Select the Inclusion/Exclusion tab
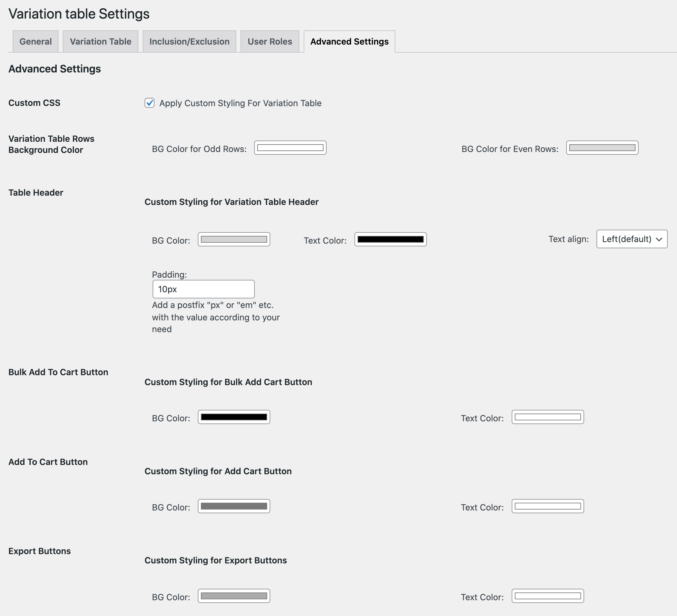This screenshot has width=677, height=616. (x=189, y=41)
